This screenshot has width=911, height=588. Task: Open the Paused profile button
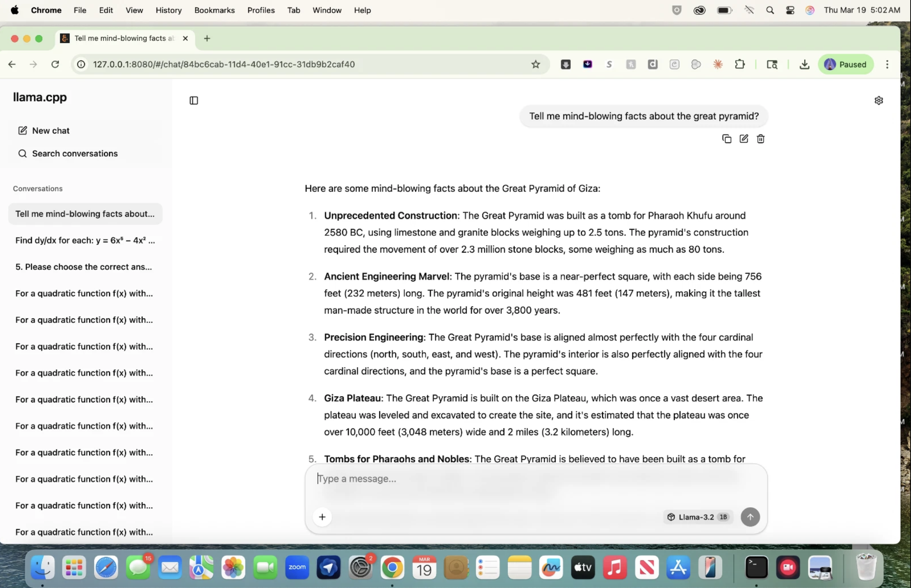coord(846,64)
